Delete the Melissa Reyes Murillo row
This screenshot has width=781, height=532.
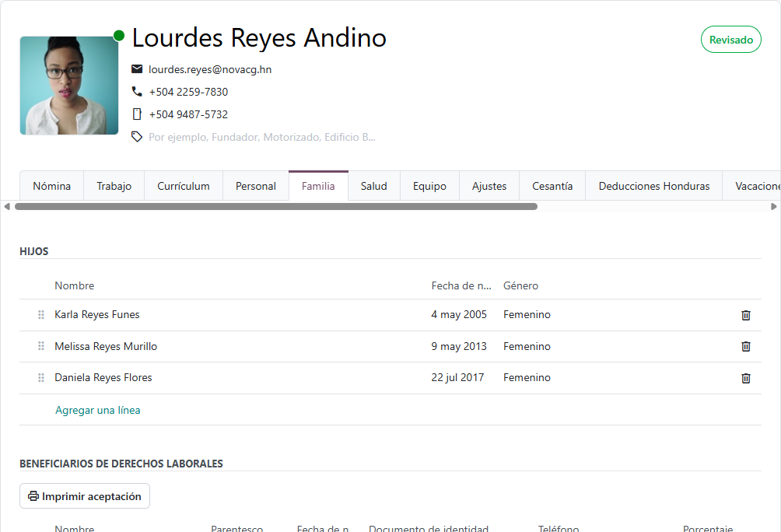pyautogui.click(x=746, y=346)
